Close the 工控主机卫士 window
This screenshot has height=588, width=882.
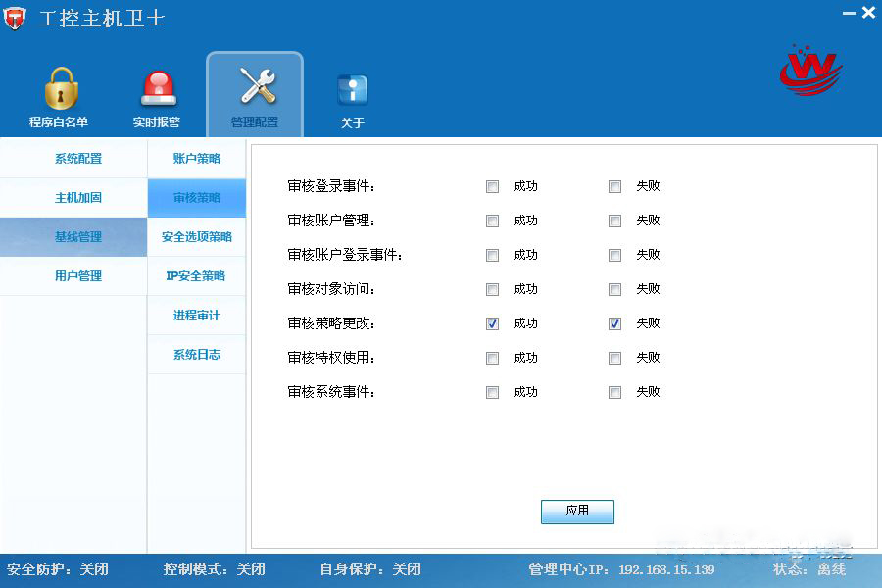[x=868, y=14]
